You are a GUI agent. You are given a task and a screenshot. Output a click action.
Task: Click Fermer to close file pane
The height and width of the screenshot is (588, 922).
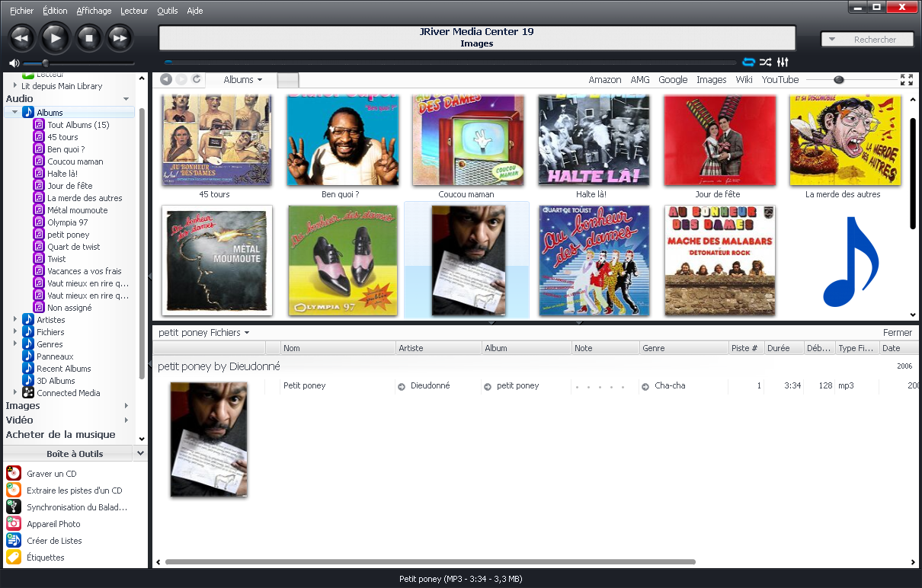click(898, 333)
